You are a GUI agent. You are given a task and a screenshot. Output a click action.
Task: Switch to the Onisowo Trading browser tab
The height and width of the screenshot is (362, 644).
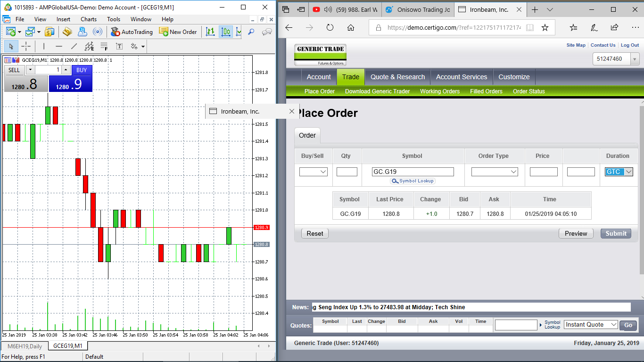point(417,9)
